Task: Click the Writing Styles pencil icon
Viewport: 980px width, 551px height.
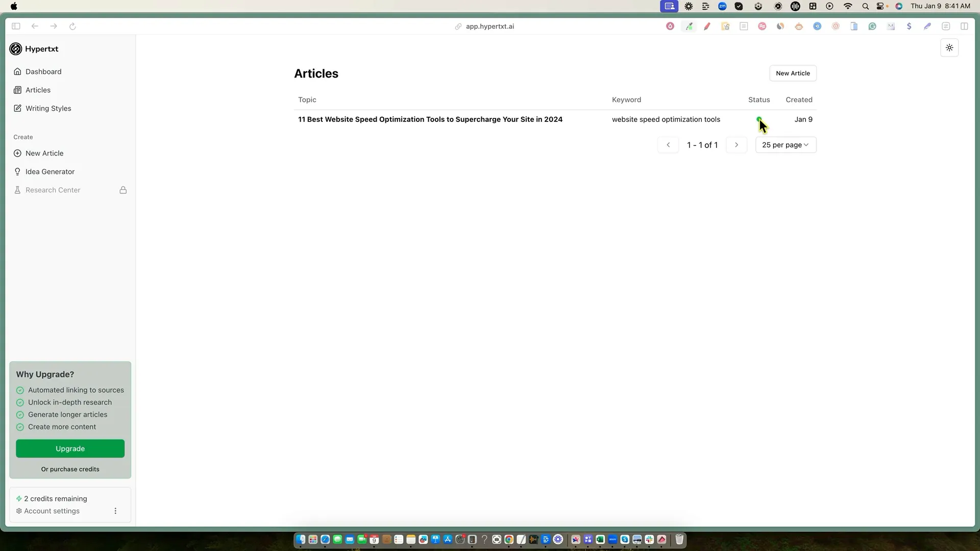Action: coord(17,108)
